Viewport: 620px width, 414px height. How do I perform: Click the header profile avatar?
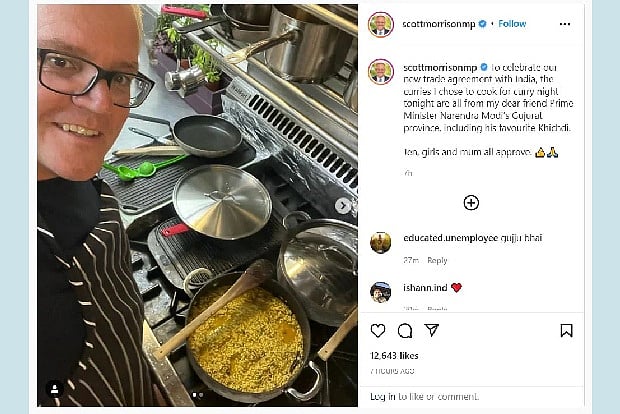pos(380,23)
